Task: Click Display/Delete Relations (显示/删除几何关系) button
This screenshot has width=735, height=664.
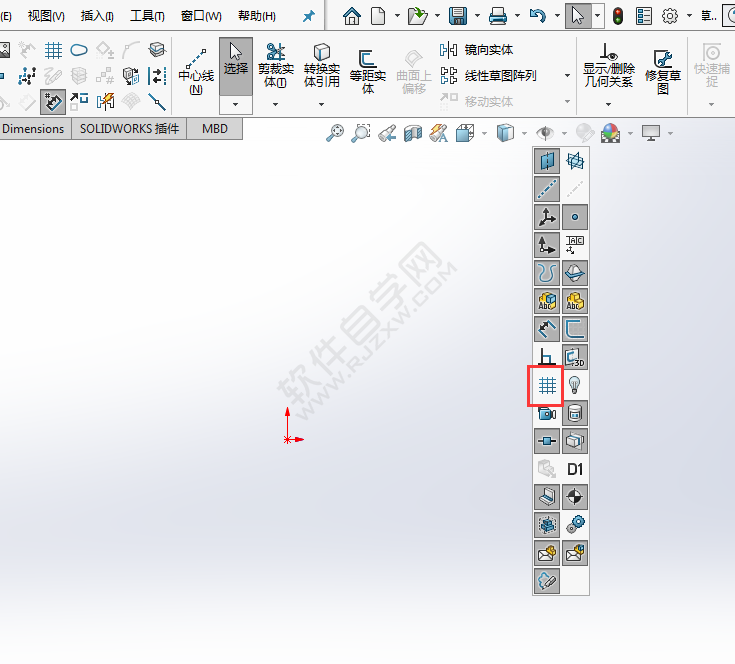Action: tap(608, 65)
